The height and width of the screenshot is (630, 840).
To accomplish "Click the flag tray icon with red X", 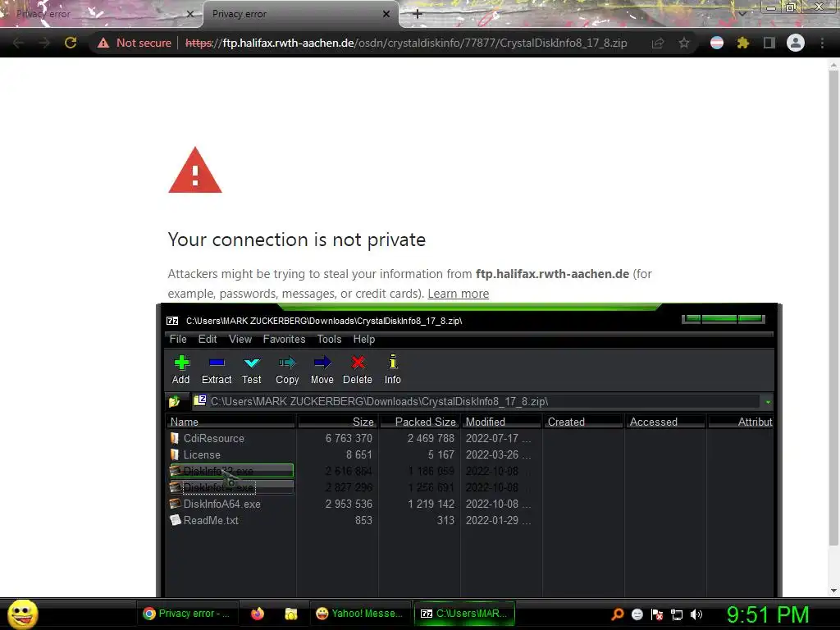I will [657, 614].
